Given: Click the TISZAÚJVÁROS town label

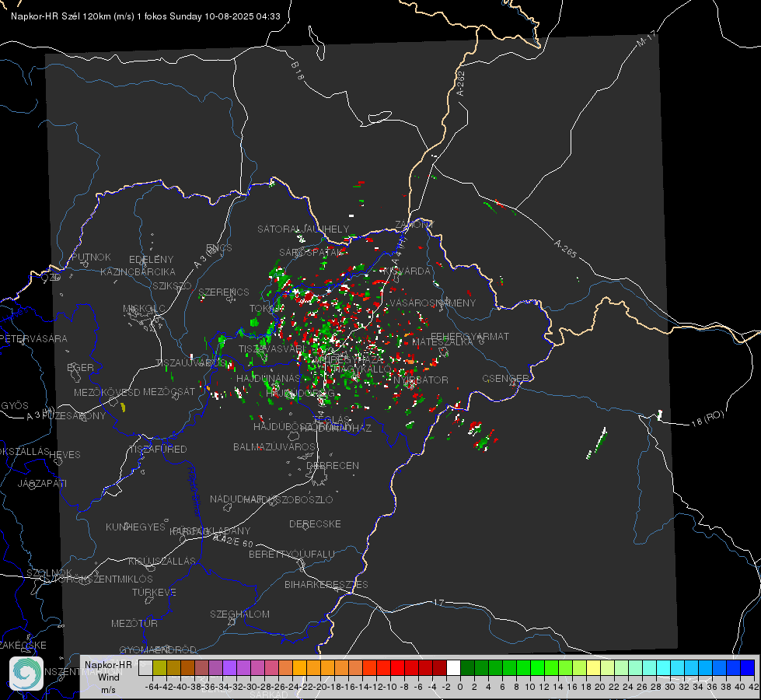Looking at the screenshot, I should [191, 363].
